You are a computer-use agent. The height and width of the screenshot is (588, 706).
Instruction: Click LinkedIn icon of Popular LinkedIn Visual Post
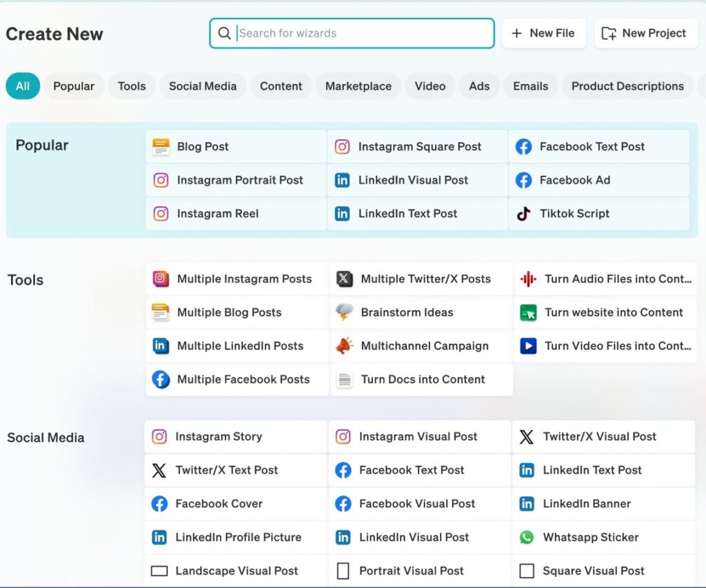coord(342,180)
